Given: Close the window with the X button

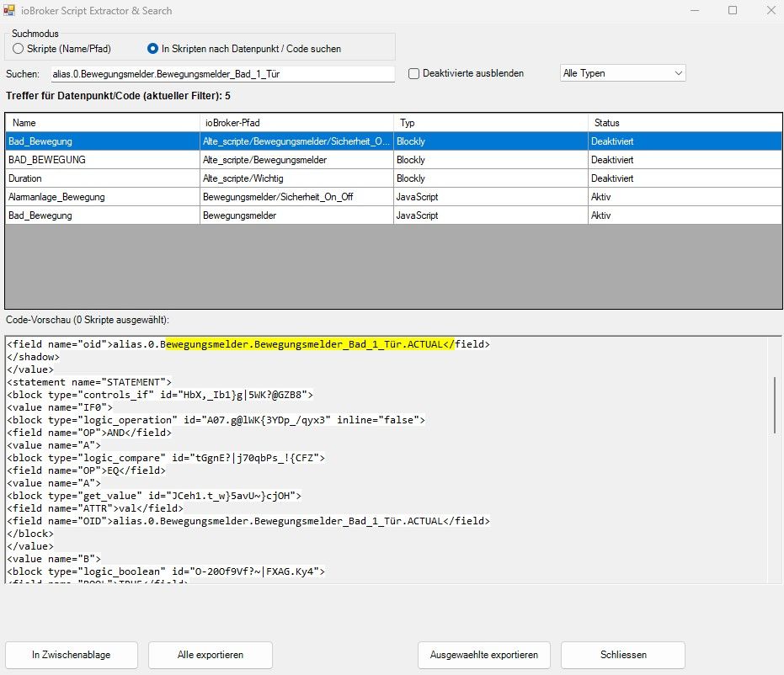Looking at the screenshot, I should 771,10.
